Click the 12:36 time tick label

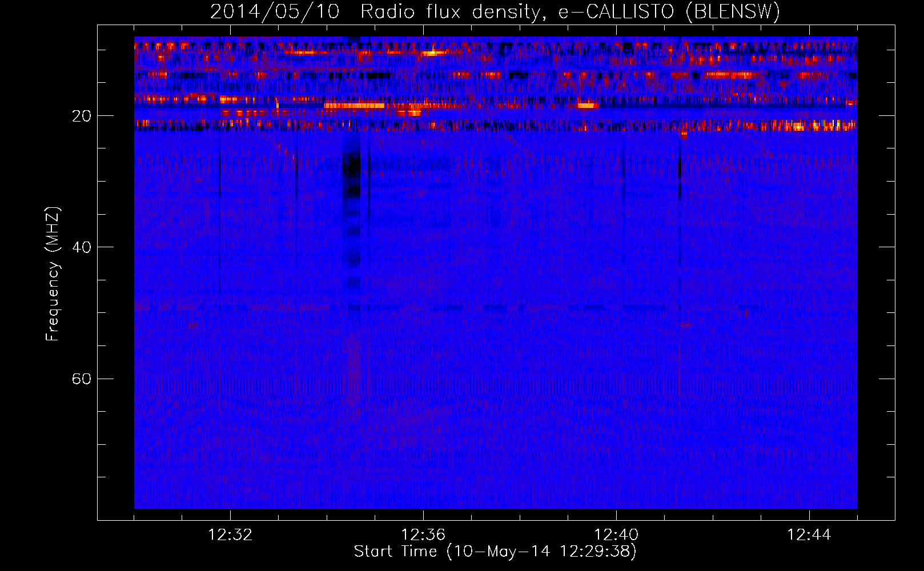tap(423, 535)
